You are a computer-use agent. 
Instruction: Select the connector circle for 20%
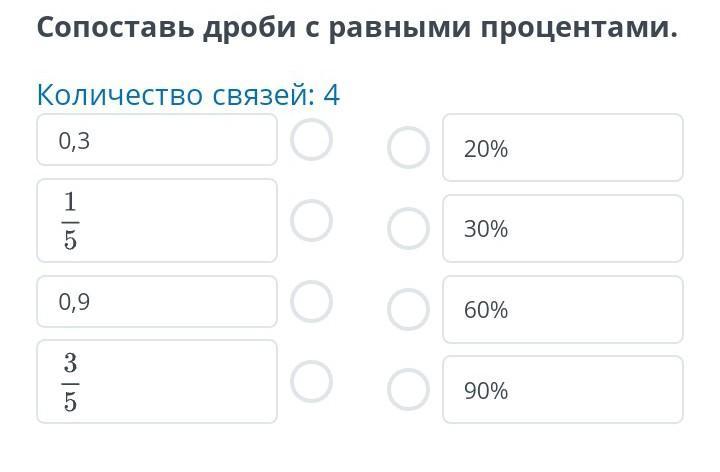point(408,148)
